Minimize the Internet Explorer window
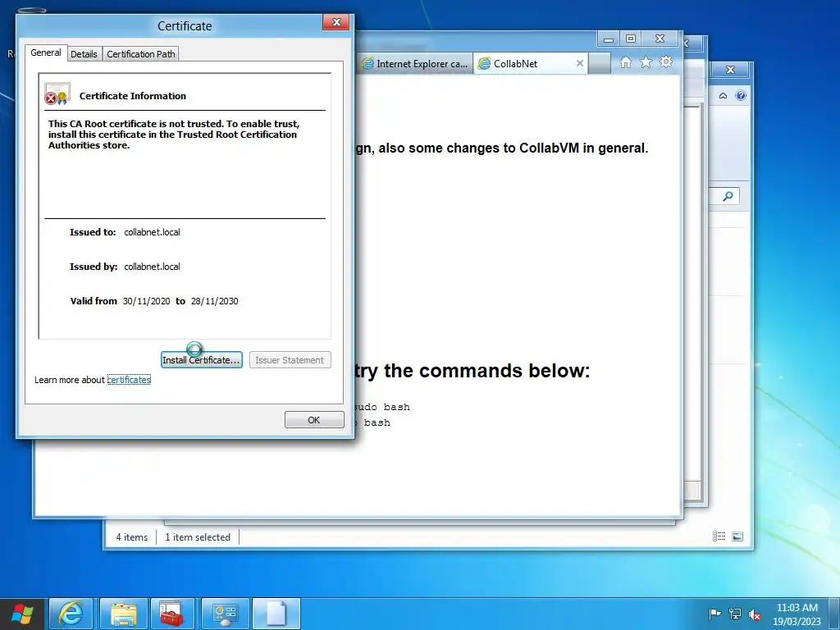840x630 pixels. (x=609, y=39)
